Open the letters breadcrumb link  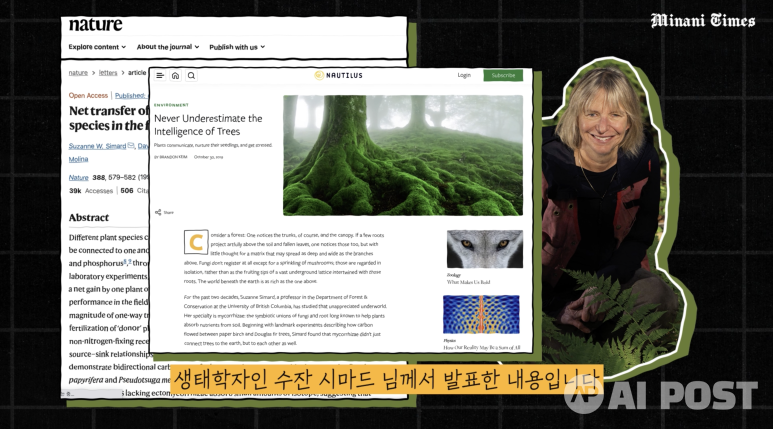point(108,72)
